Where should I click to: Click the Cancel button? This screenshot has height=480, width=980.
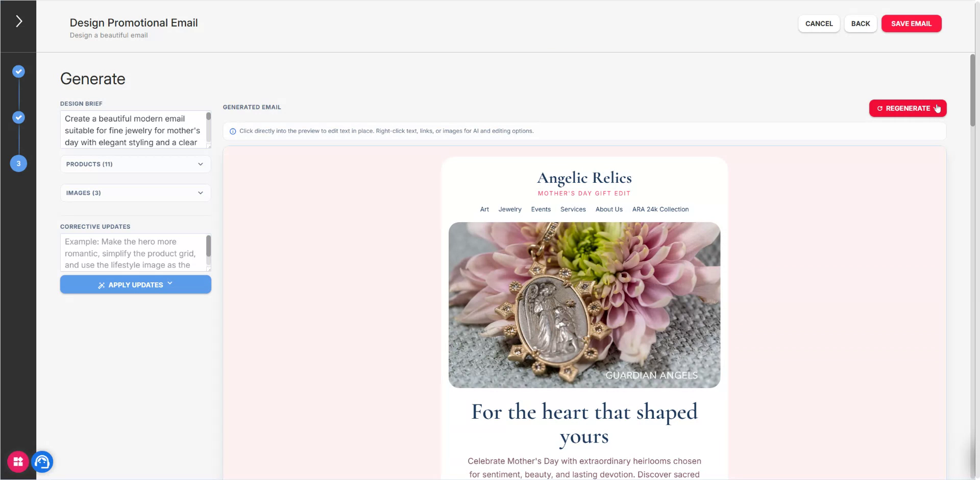pyautogui.click(x=819, y=23)
